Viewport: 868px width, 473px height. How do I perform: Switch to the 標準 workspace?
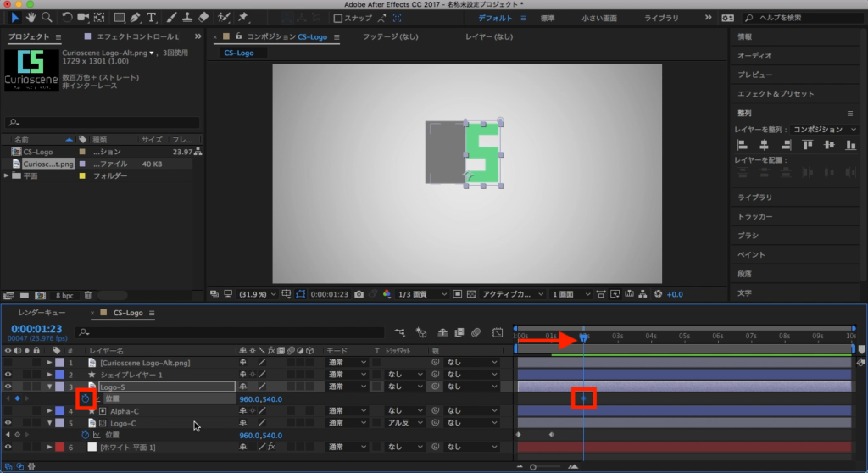pos(548,17)
